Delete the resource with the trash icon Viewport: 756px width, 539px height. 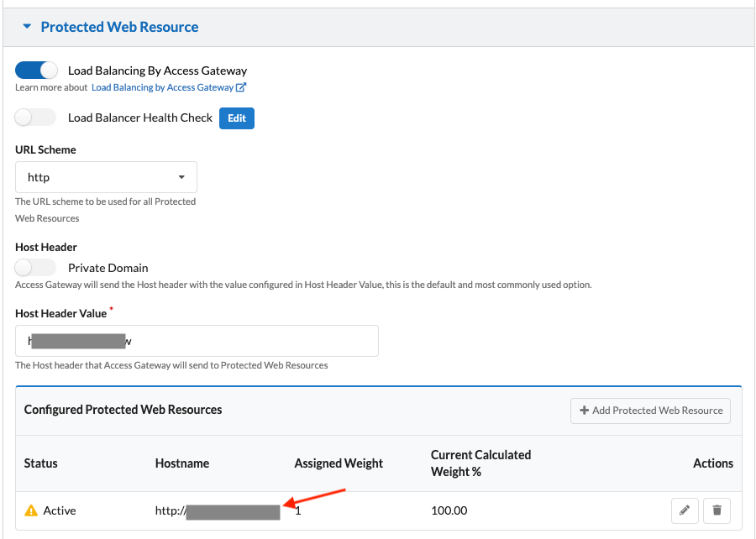[x=717, y=510]
